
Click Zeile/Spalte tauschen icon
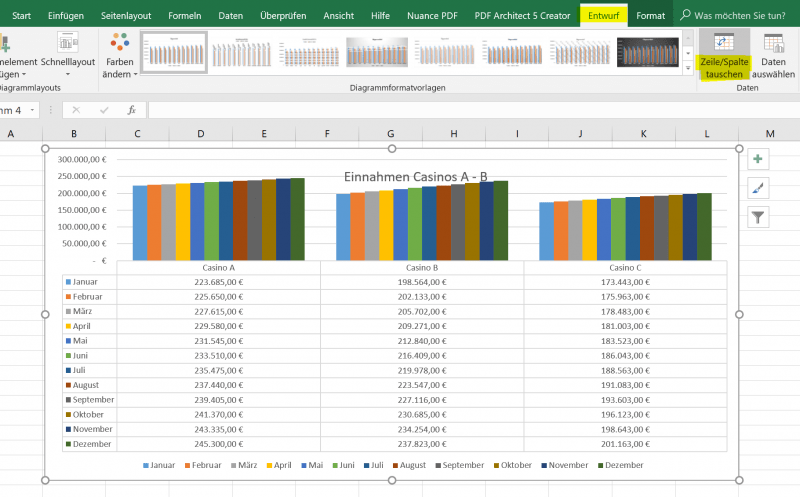click(723, 42)
